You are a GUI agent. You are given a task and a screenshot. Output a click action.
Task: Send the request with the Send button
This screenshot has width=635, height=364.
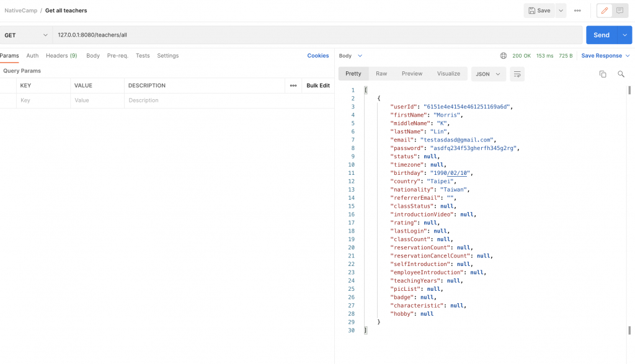coord(601,35)
